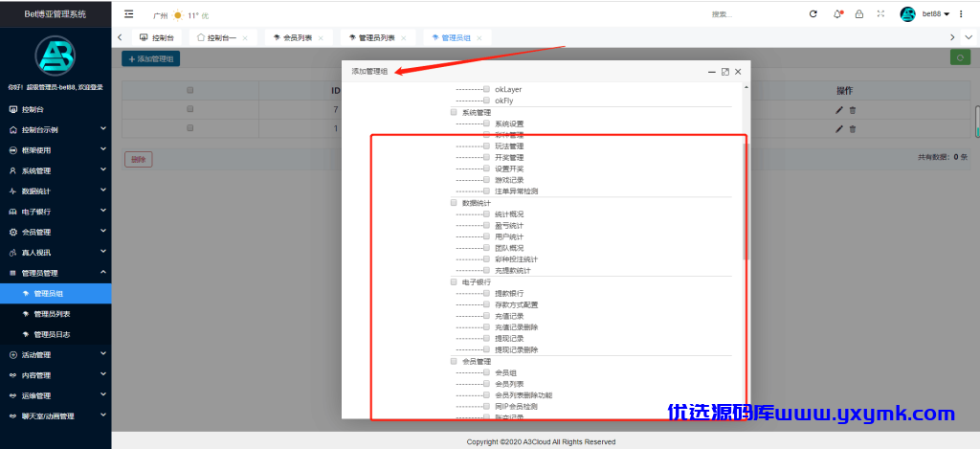
Task: Check the 盈亏统计 checkbox
Action: (x=486, y=225)
